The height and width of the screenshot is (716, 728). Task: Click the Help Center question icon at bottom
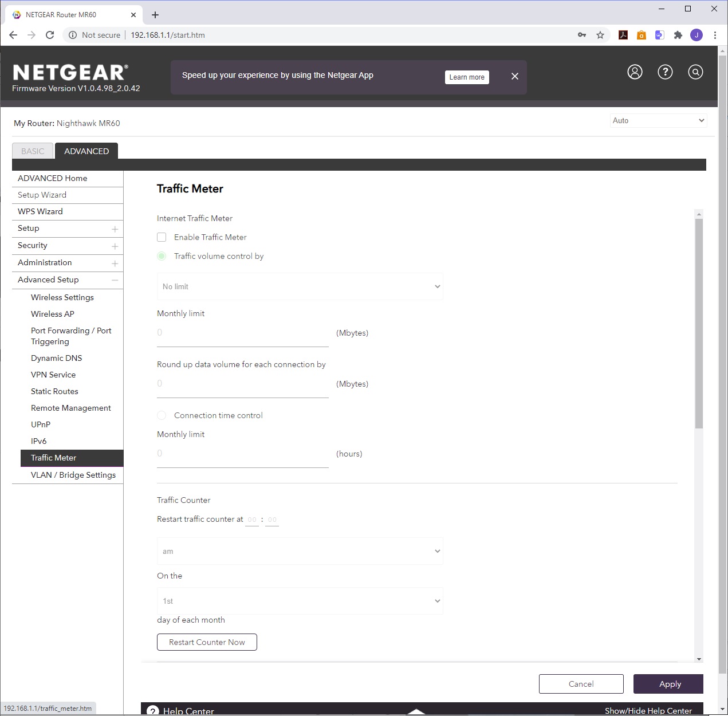(x=152, y=710)
